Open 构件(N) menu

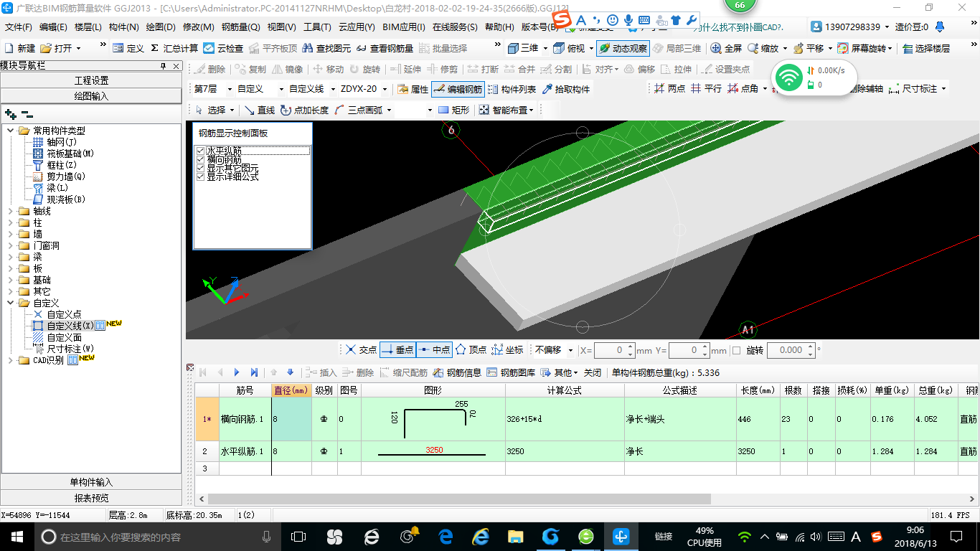123,27
